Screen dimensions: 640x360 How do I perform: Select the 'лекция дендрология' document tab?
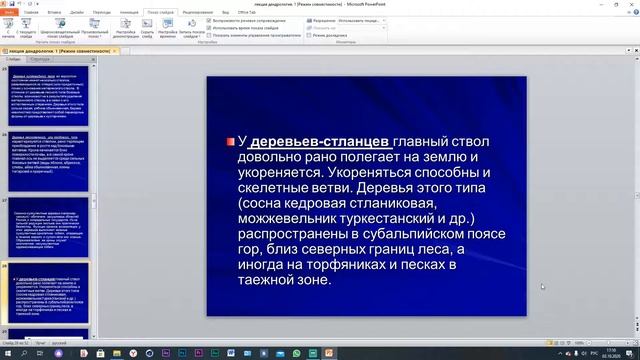coord(59,51)
